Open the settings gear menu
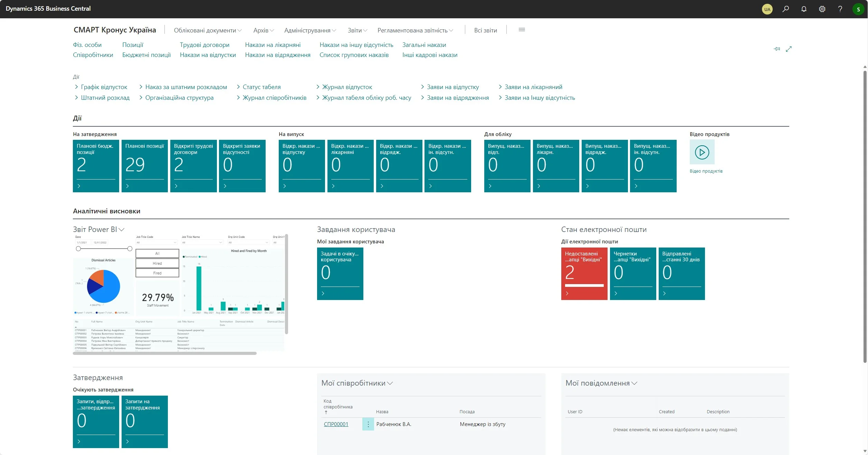Viewport: 868px width, 455px height. point(822,9)
